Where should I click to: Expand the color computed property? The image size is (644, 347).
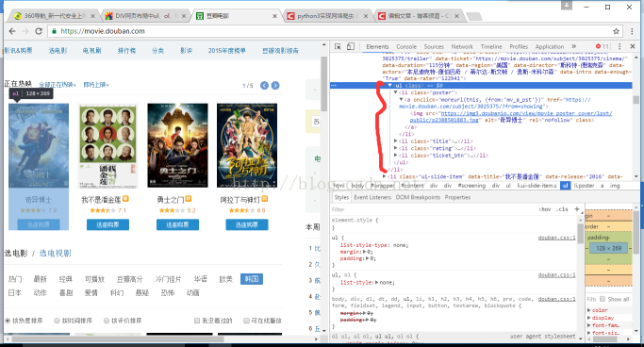pyautogui.click(x=589, y=310)
